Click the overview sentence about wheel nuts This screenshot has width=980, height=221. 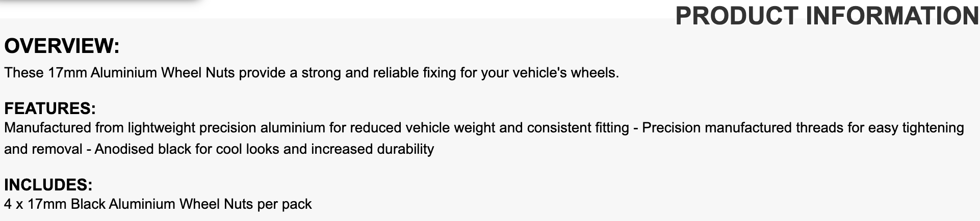click(x=311, y=73)
